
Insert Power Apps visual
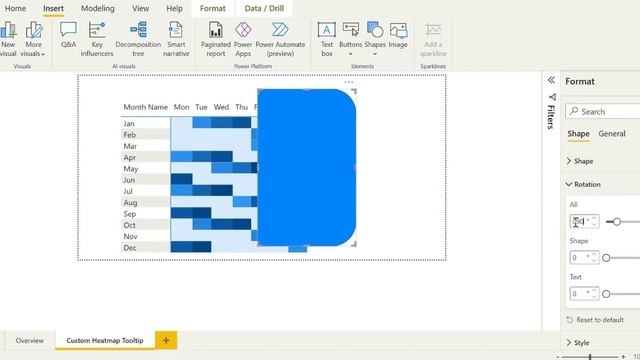click(x=243, y=39)
